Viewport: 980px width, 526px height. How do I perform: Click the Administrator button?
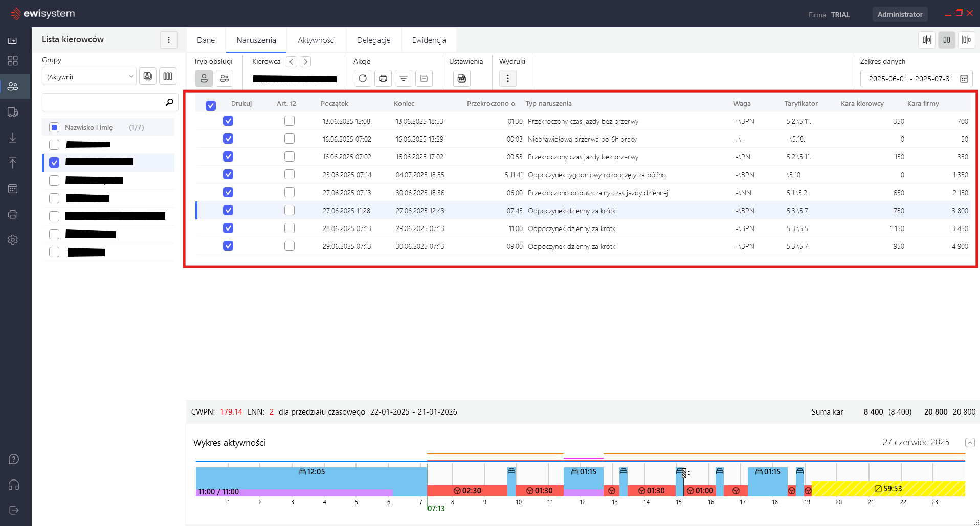coord(900,14)
